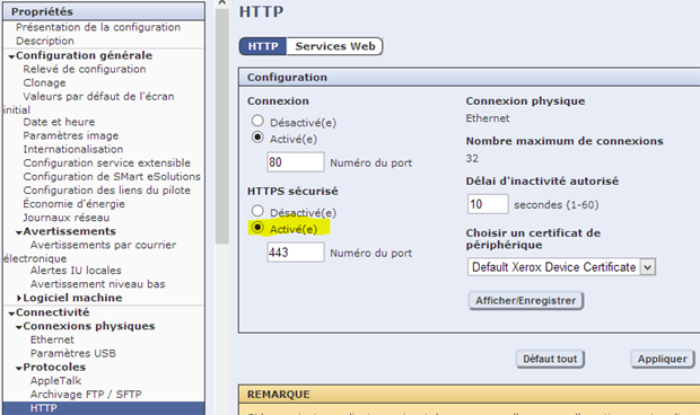Expand the Logiciel machine tree section

point(19,298)
